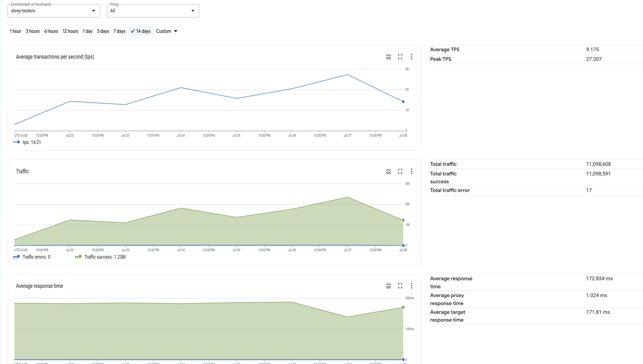Select the 7 days time range
This screenshot has height=364, width=643.
tap(120, 31)
